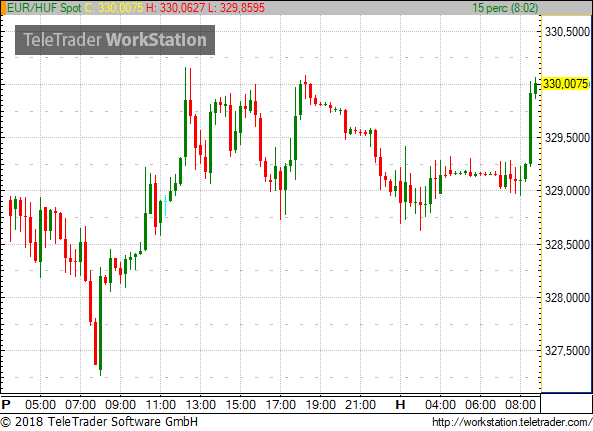Click the P day marker on time axis
Screen dimensions: 593x431
pyautogui.click(x=6, y=405)
